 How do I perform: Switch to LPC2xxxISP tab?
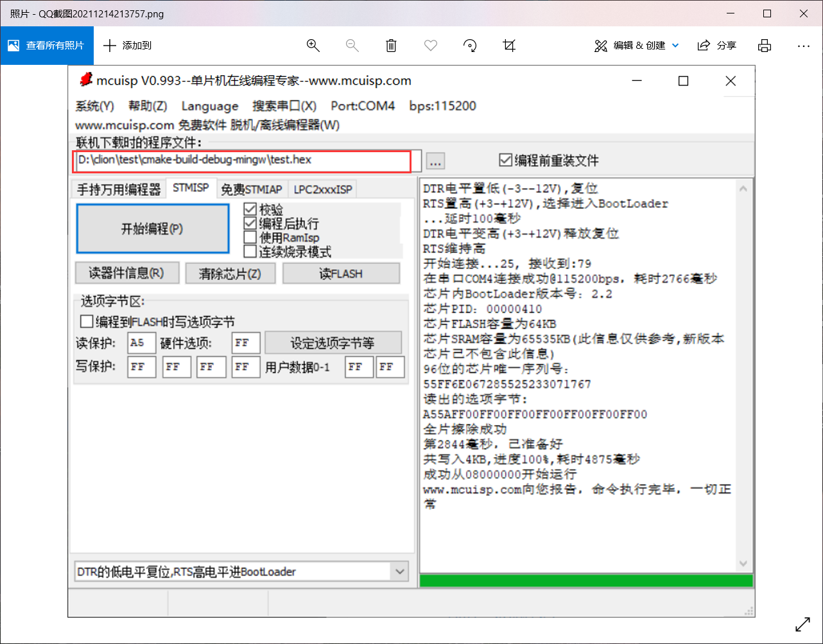(x=323, y=189)
